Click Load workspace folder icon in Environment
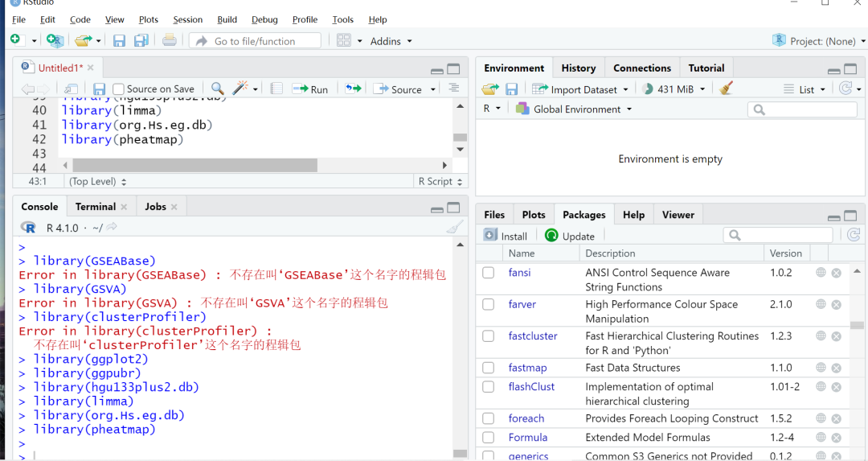 tap(490, 88)
